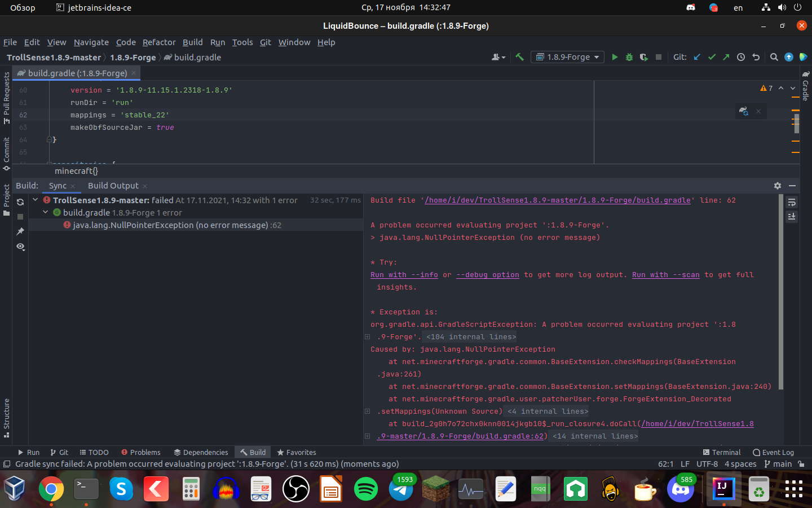Open the 1.8.9-Forge run configuration dropdown
The width and height of the screenshot is (812, 508).
[x=567, y=57]
